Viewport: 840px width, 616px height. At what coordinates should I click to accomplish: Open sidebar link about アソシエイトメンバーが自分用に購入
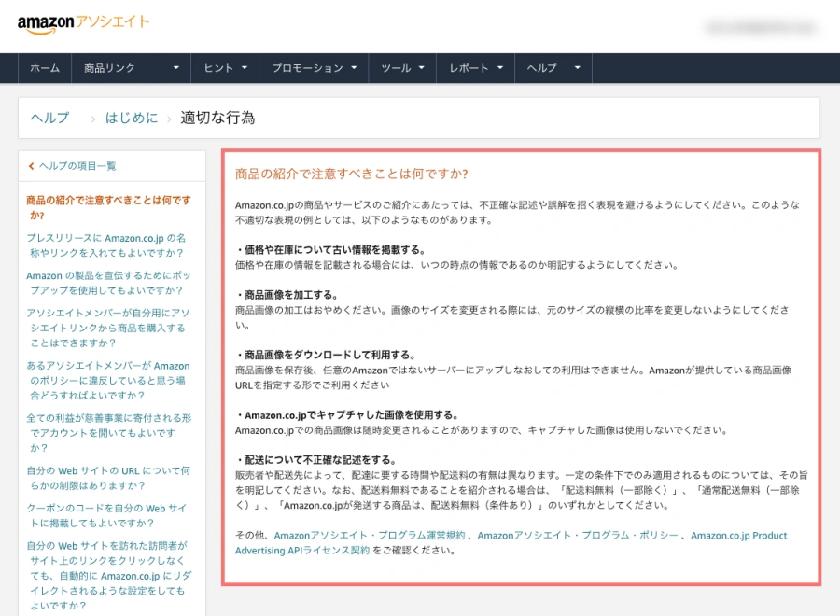pyautogui.click(x=107, y=328)
